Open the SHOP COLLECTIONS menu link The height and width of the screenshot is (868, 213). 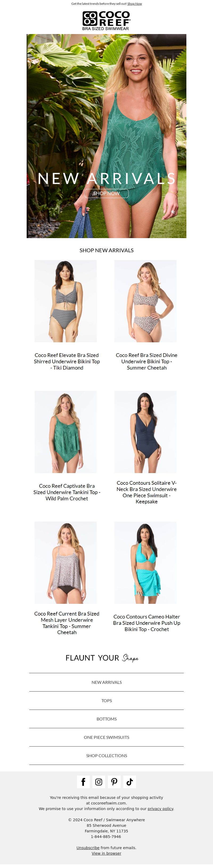(x=106, y=756)
